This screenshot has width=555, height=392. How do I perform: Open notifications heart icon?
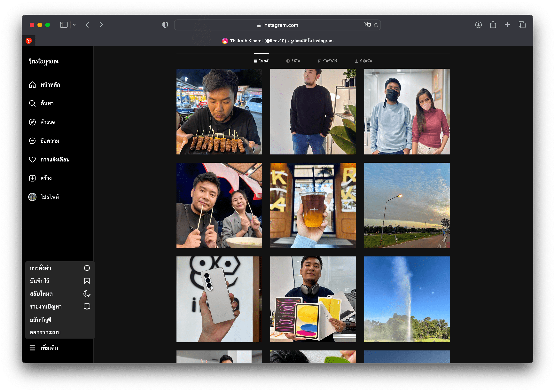point(32,160)
